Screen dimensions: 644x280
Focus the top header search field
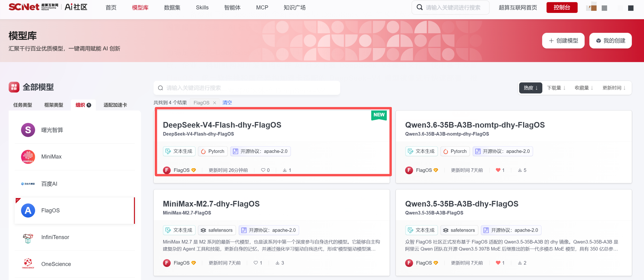(x=451, y=8)
